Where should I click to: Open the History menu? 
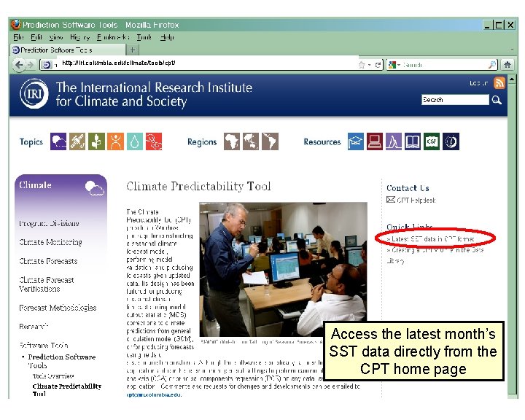click(79, 37)
